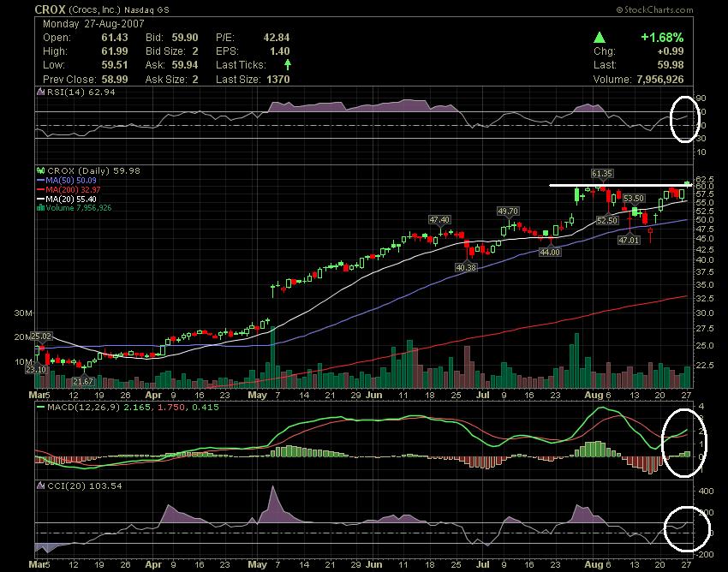Image resolution: width=728 pixels, height=572 pixels.
Task: Select the Prev Close value 58.99
Action: pos(115,80)
